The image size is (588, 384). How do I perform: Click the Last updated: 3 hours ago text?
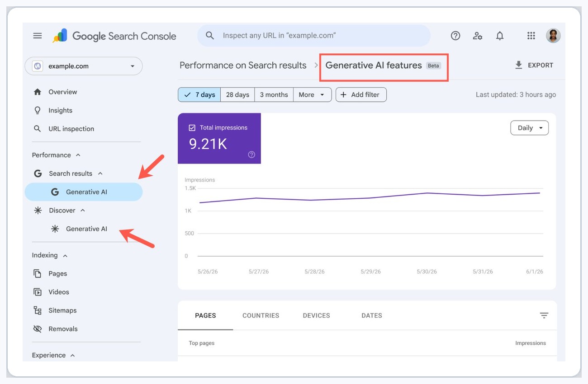click(516, 94)
